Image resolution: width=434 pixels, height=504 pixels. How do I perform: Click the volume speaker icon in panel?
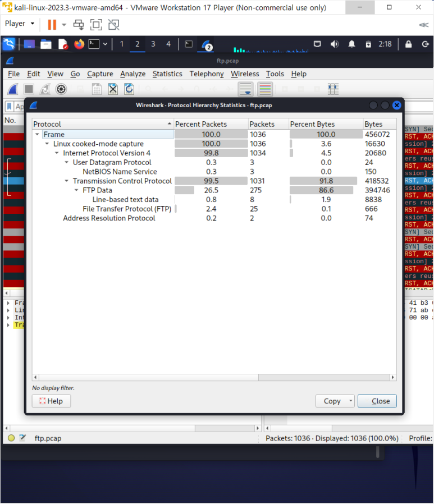334,44
